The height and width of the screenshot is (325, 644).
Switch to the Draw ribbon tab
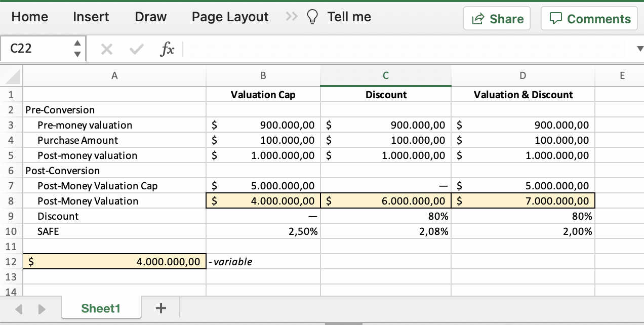[150, 17]
